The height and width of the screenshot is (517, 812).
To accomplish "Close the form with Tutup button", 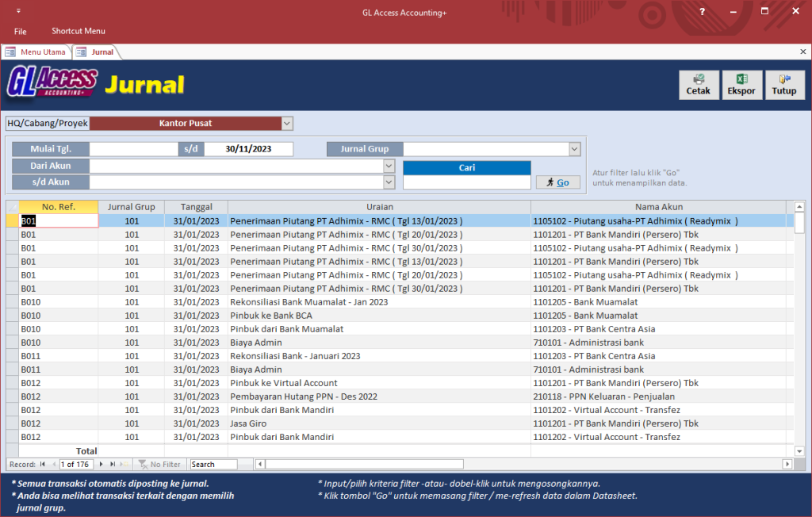I will click(x=783, y=85).
